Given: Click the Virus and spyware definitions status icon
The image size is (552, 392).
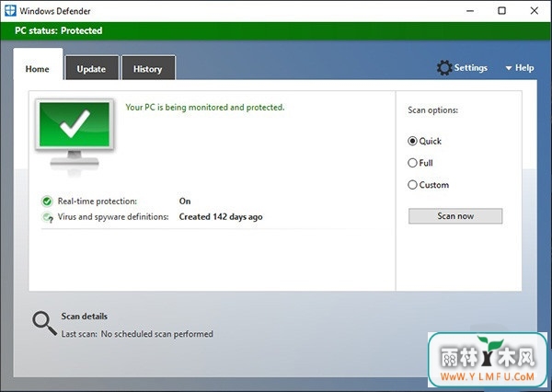Looking at the screenshot, I should pyautogui.click(x=47, y=217).
